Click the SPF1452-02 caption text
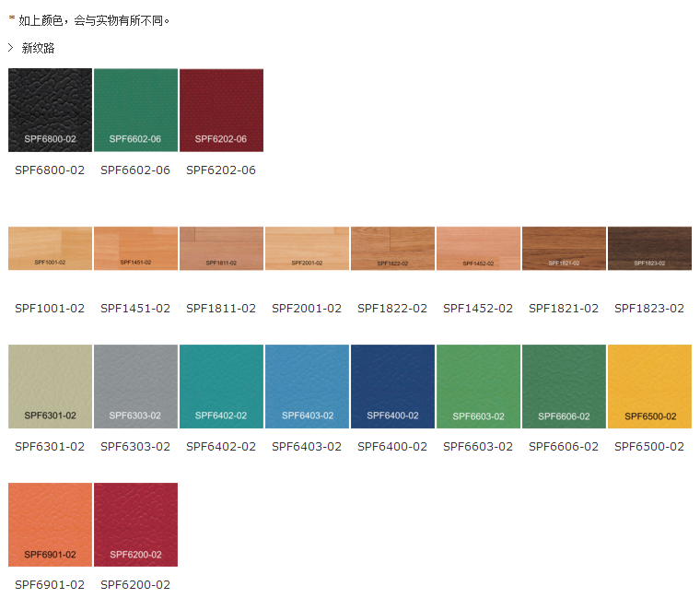700x598 pixels. coord(478,309)
